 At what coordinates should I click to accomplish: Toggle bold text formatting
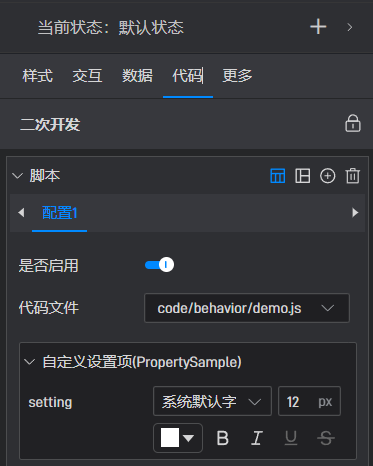coord(223,438)
